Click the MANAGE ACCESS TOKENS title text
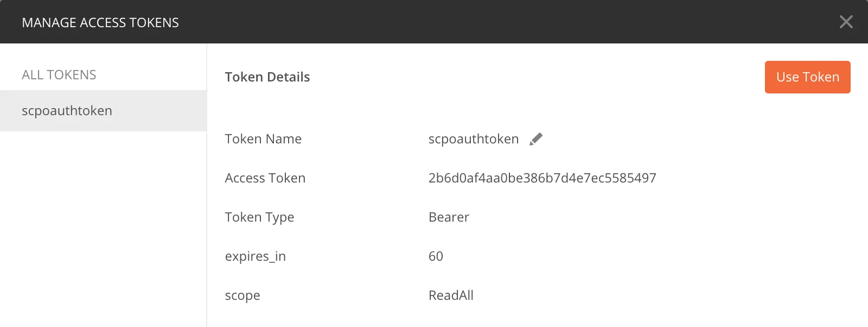Screen dimensions: 868x327 coord(100,23)
